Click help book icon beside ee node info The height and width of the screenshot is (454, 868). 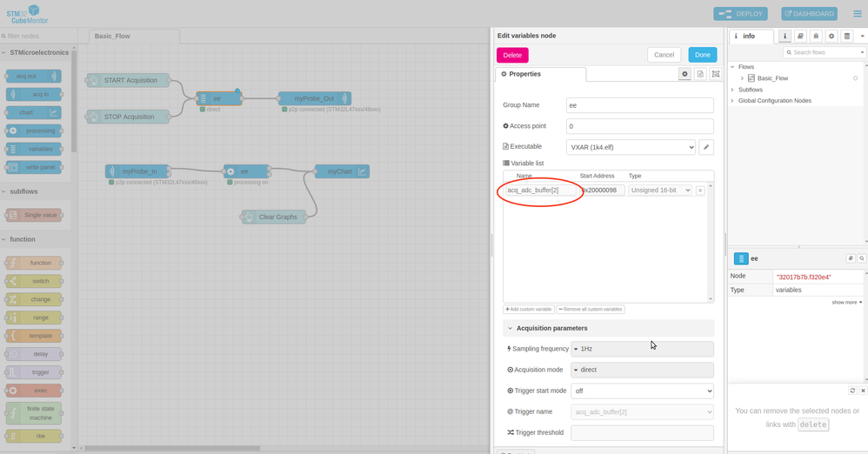click(x=851, y=258)
